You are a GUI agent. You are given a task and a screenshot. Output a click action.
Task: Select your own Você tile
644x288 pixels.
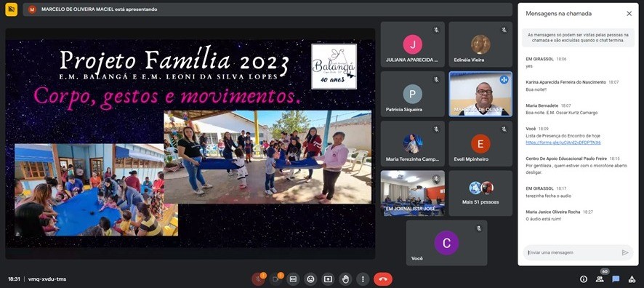point(446,243)
